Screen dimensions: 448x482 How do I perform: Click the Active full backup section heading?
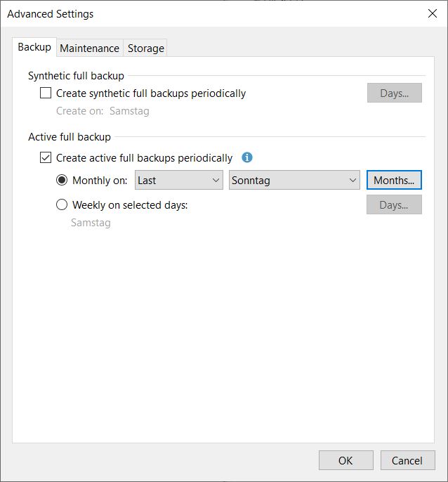(70, 137)
